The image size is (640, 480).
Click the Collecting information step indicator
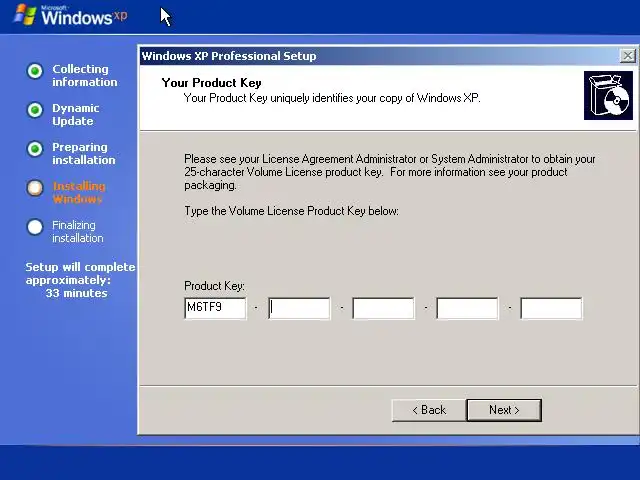(35, 71)
